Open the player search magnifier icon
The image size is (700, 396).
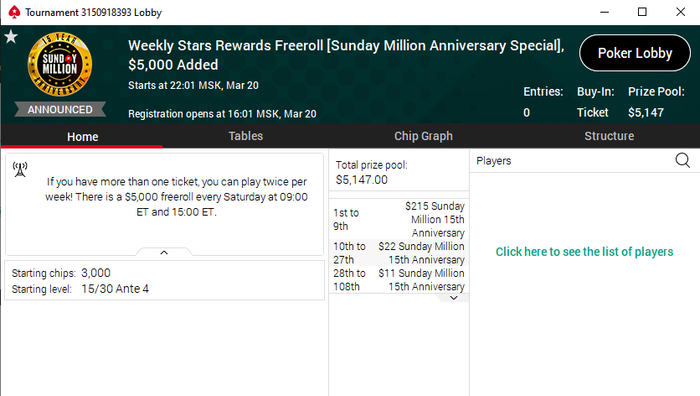[x=683, y=160]
